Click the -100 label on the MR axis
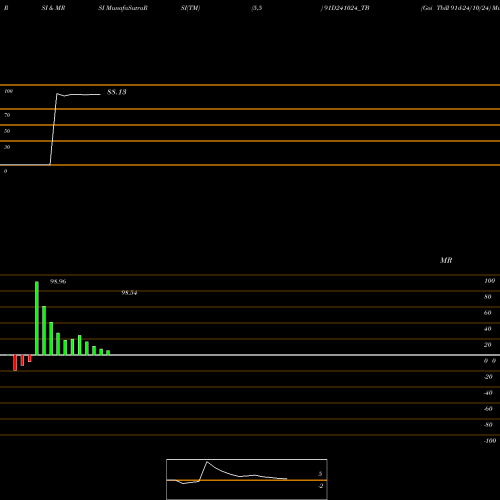500x500 pixels. pyautogui.click(x=490, y=441)
